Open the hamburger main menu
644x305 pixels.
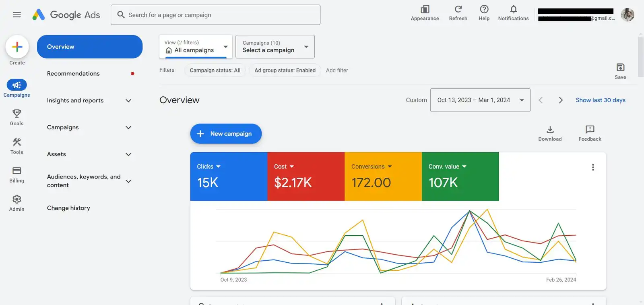[17, 15]
